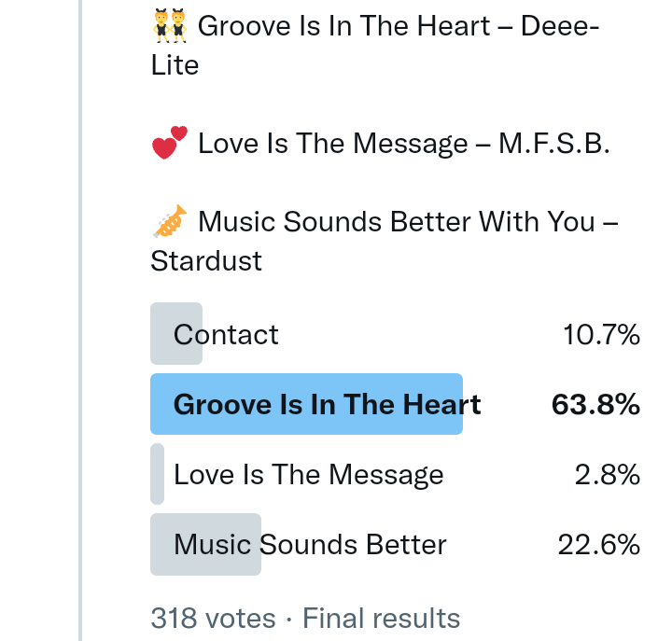Click the Love Is The Message – M.F.S.B. text
This screenshot has width=672, height=641.
pos(403,144)
